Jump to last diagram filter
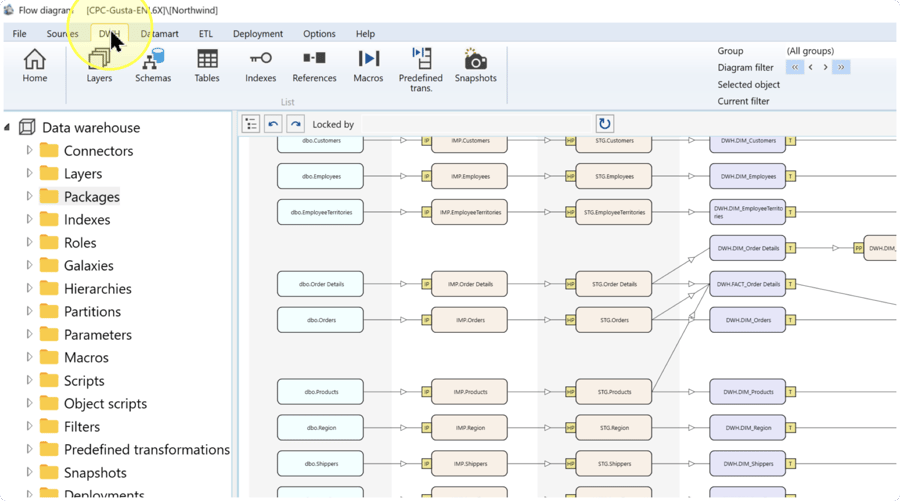This screenshot has width=900, height=501. click(x=841, y=67)
